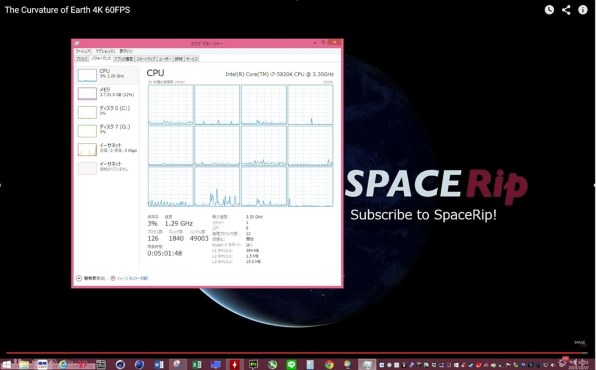Open Internet Explorer taskbar icon
This screenshot has height=370, width=596.
pos(63,365)
